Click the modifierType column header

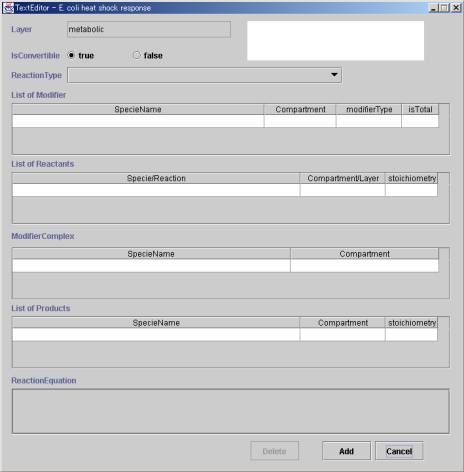point(369,109)
